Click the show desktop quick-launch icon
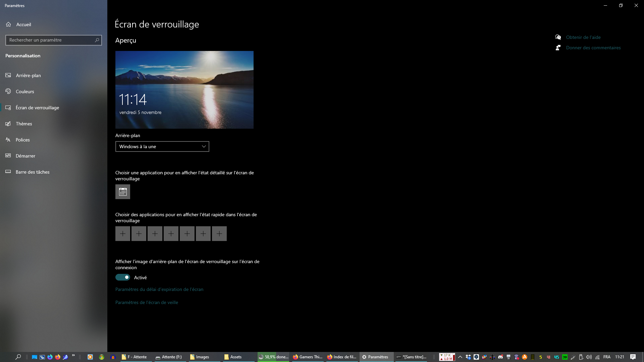The width and height of the screenshot is (644, 362). 34,357
